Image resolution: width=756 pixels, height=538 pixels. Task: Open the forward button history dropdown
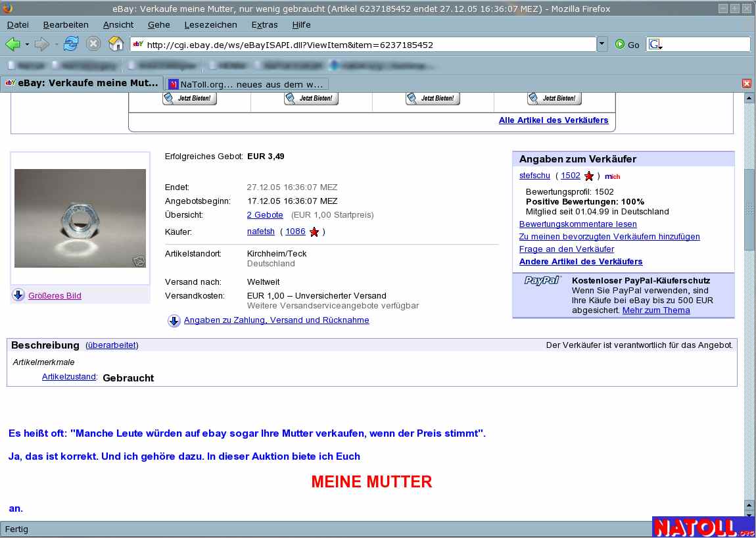57,44
